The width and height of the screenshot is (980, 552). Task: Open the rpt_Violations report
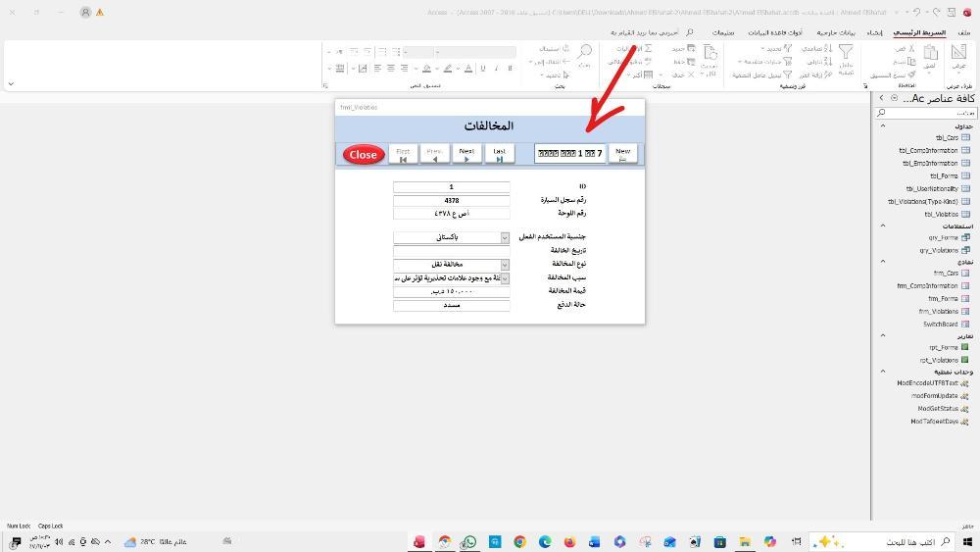click(939, 360)
